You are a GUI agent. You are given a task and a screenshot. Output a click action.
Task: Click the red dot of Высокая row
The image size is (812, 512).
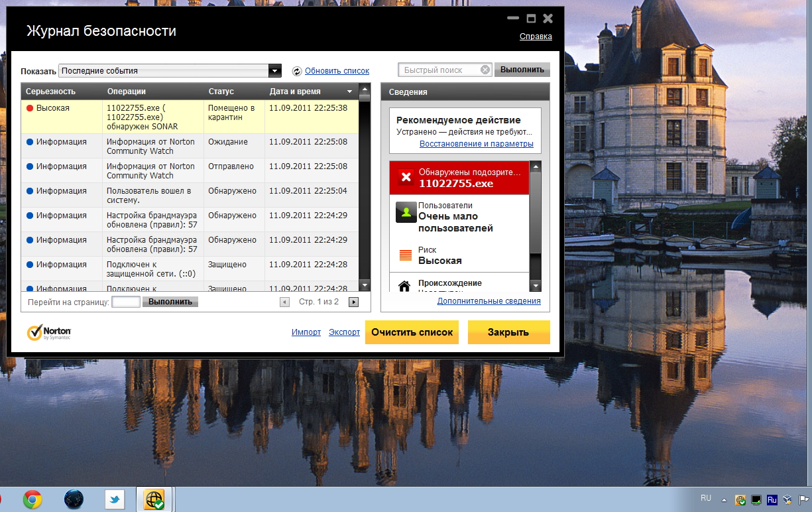pyautogui.click(x=30, y=108)
